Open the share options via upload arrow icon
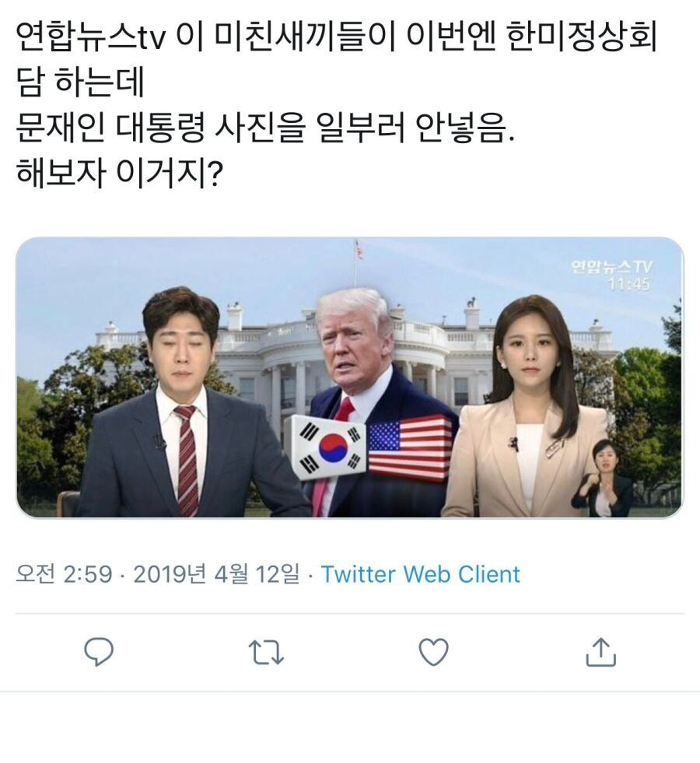The image size is (700, 764). tap(600, 652)
